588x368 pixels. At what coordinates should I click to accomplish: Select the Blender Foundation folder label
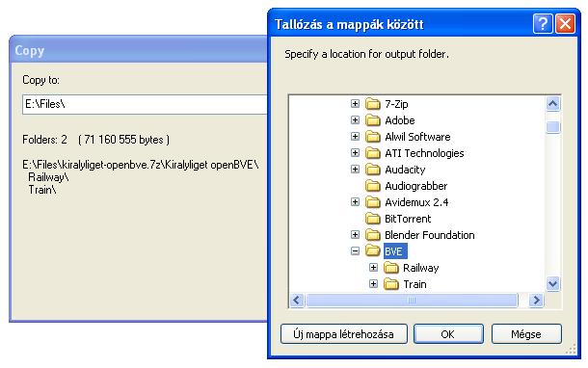click(429, 235)
